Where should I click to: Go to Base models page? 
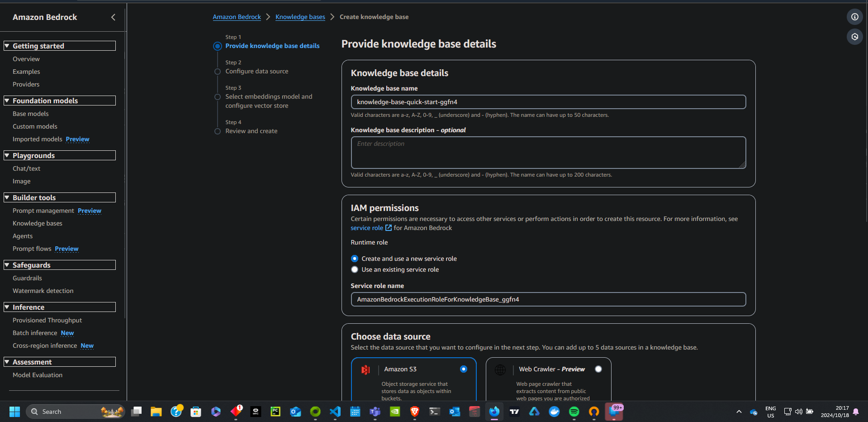coord(31,114)
